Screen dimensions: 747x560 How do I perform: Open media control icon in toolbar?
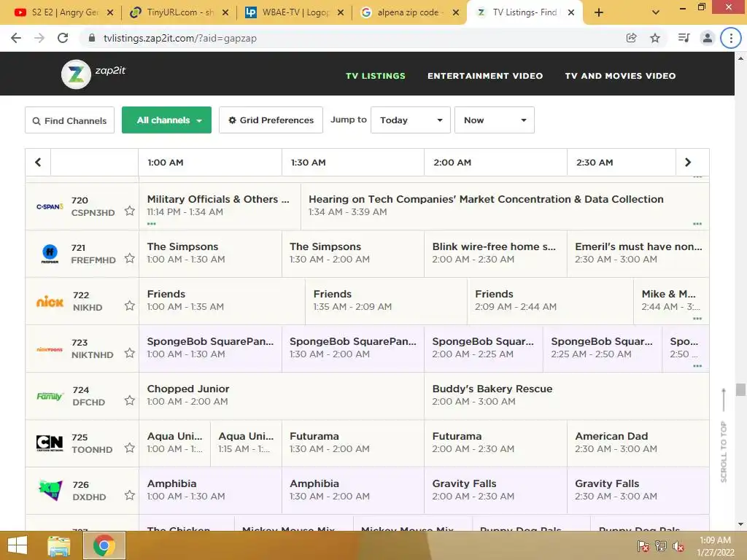point(684,38)
